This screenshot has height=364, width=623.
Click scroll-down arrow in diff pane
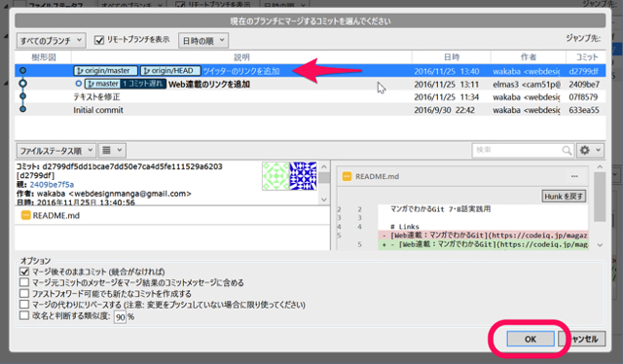click(x=600, y=245)
